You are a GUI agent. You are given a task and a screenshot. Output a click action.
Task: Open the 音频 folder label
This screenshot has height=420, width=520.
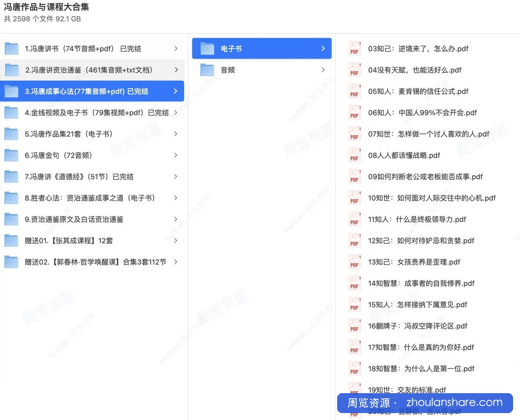pos(228,70)
